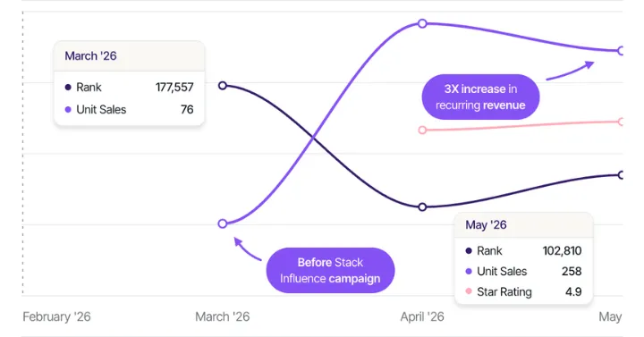Select the April '26 Rank low point

[422, 206]
